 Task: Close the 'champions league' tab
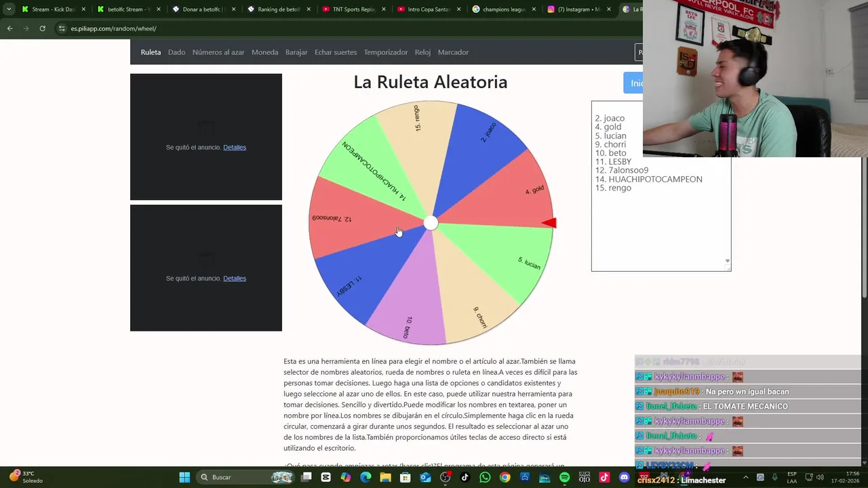[534, 9]
